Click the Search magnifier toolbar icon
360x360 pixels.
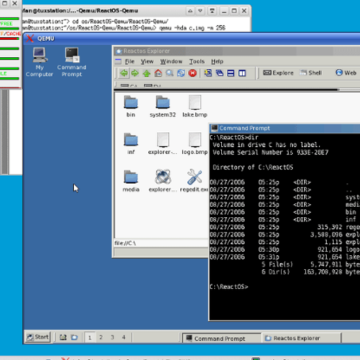pyautogui.click(x=170, y=73)
